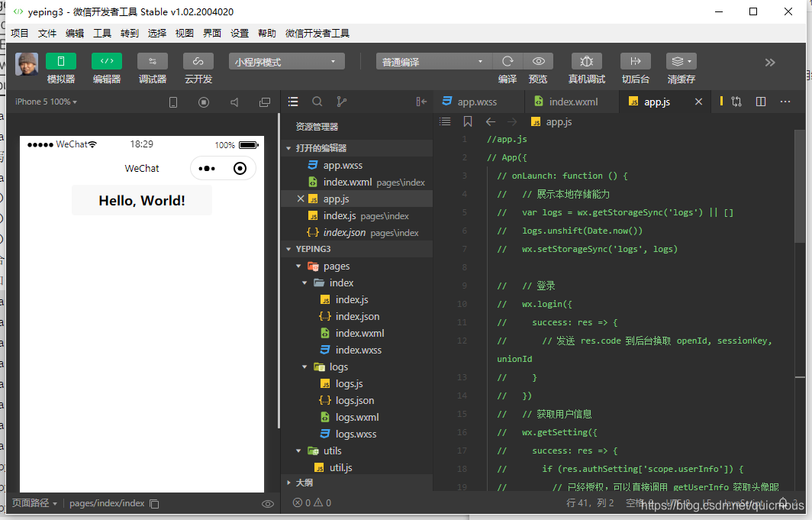The image size is (812, 520).
Task: Click the simulator phone rotate icon
Action: point(173,102)
